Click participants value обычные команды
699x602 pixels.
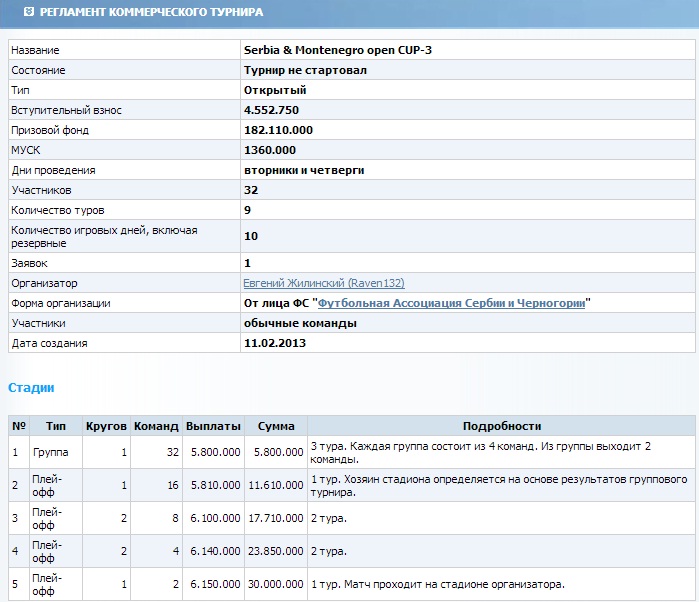point(300,323)
